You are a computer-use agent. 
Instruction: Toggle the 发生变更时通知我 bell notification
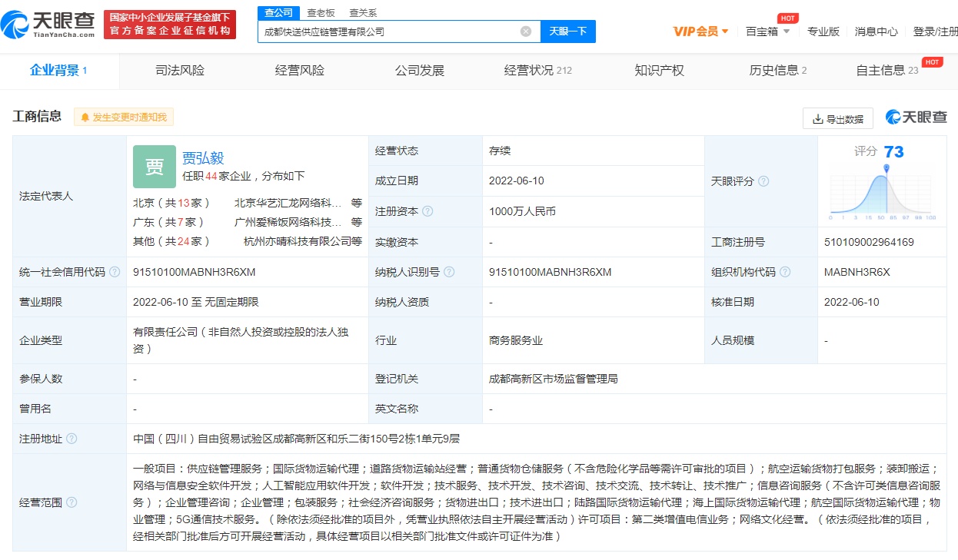[x=124, y=118]
